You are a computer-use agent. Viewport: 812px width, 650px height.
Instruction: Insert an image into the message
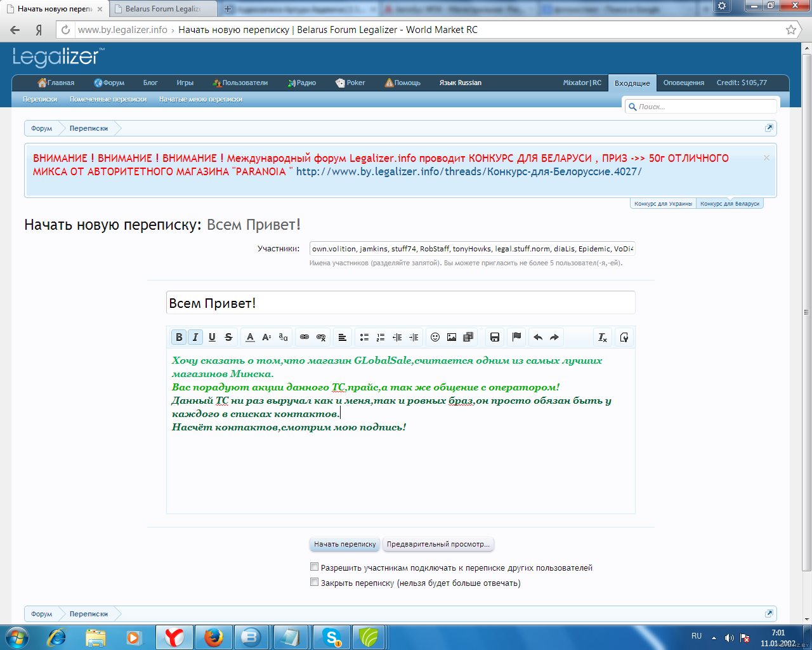coord(452,337)
